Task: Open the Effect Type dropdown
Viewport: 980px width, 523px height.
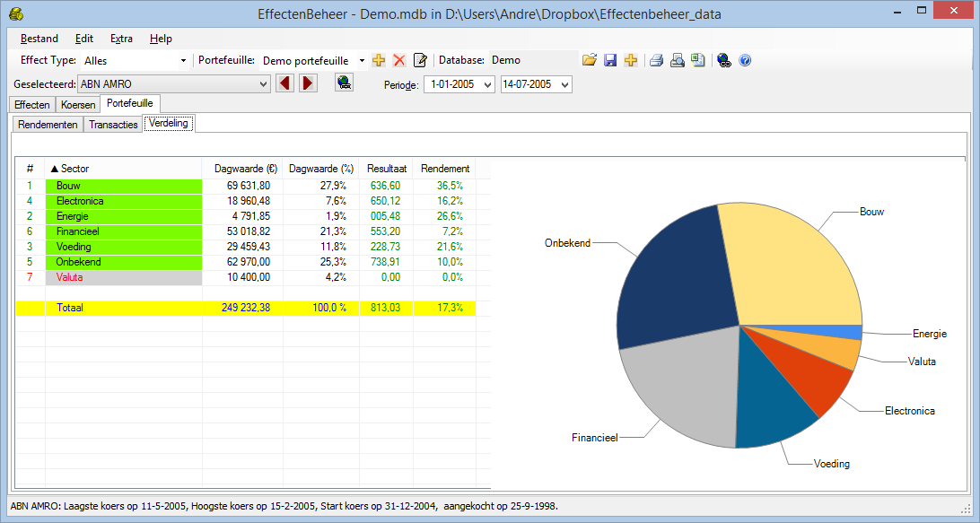Action: coord(135,60)
